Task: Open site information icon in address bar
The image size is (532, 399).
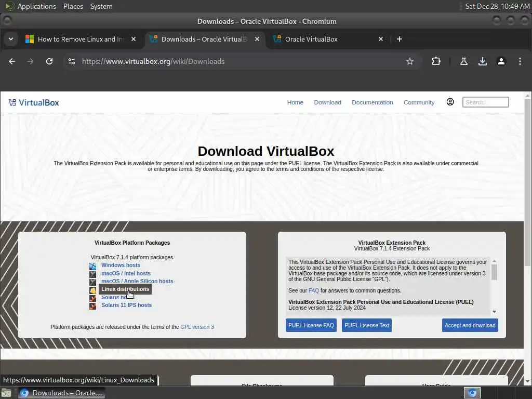Action: tap(72, 61)
